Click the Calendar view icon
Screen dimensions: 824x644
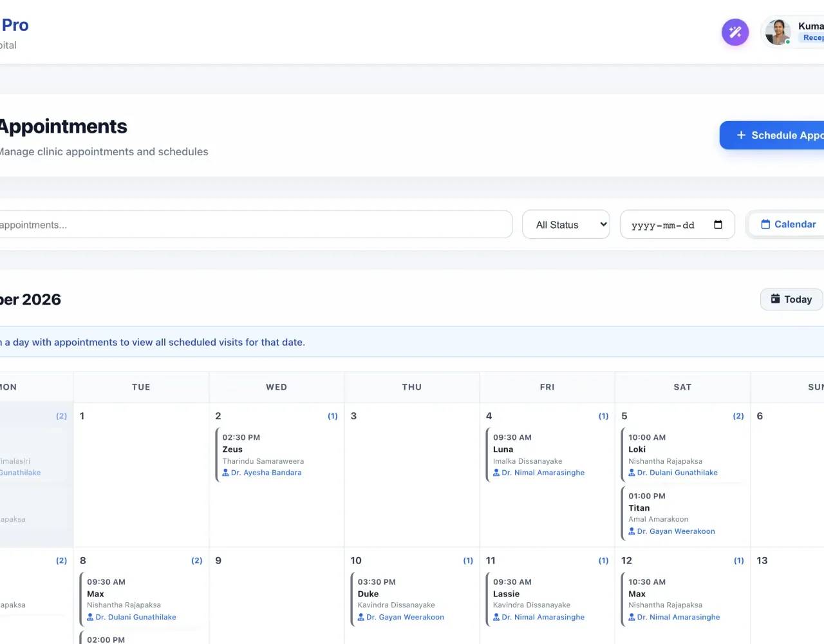(765, 224)
